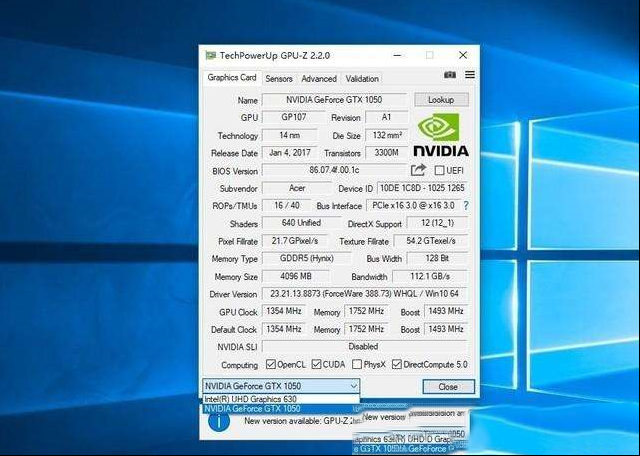Enable the PhysX checkbox
Screen dimensions: 640x456
coord(357,364)
